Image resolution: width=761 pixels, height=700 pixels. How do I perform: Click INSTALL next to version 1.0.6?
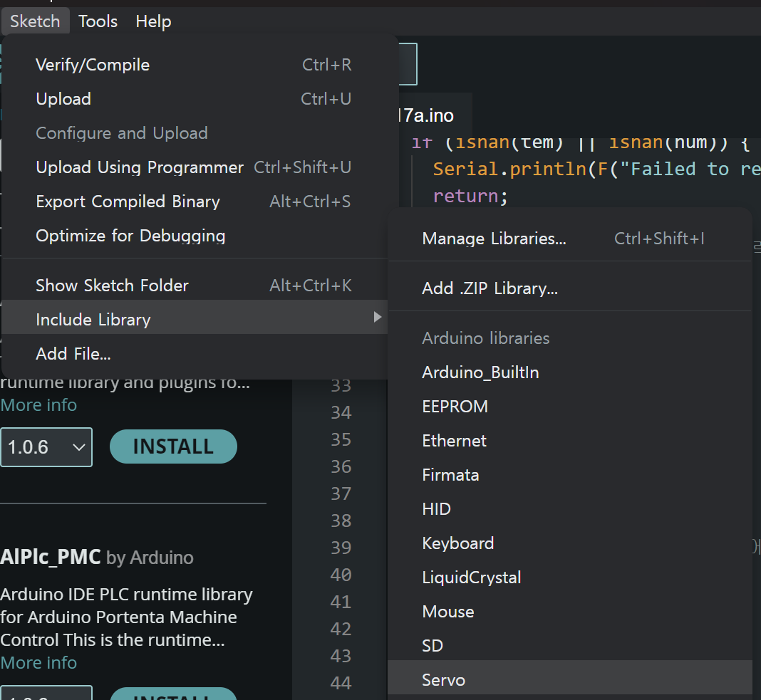coord(173,446)
